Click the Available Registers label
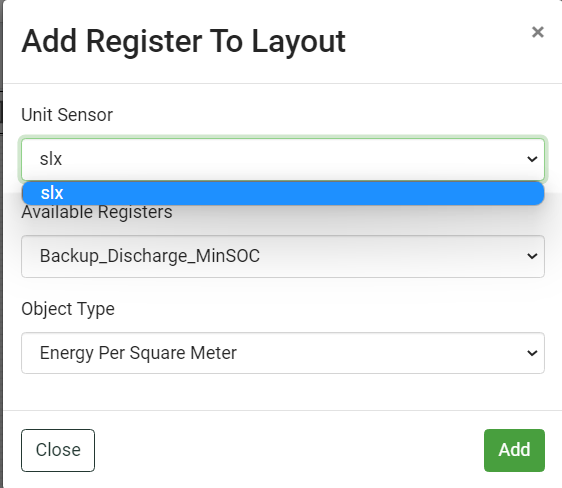The width and height of the screenshot is (562, 488). pos(97,212)
